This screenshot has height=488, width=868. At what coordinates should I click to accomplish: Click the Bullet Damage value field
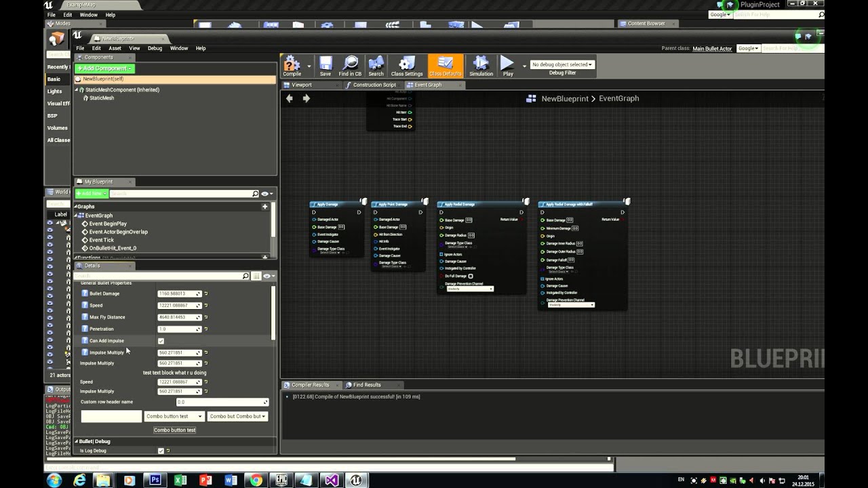tap(180, 293)
